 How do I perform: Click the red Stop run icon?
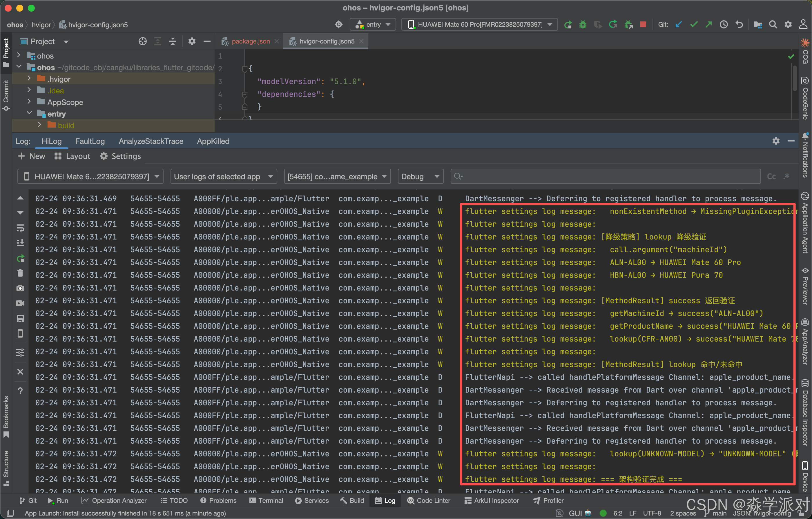(x=643, y=25)
